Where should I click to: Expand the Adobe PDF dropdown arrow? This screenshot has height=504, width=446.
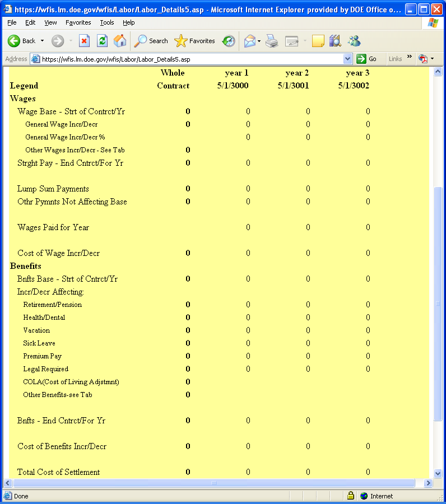[432, 59]
